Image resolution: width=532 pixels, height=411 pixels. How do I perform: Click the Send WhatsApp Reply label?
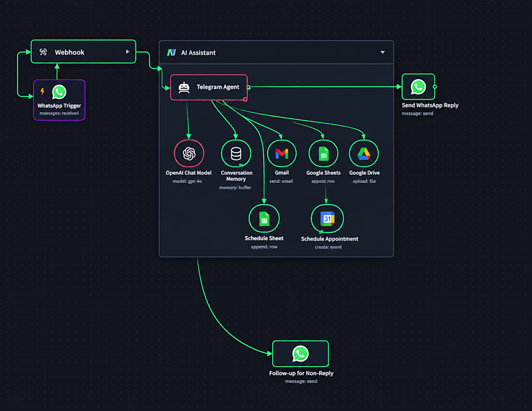(x=430, y=106)
